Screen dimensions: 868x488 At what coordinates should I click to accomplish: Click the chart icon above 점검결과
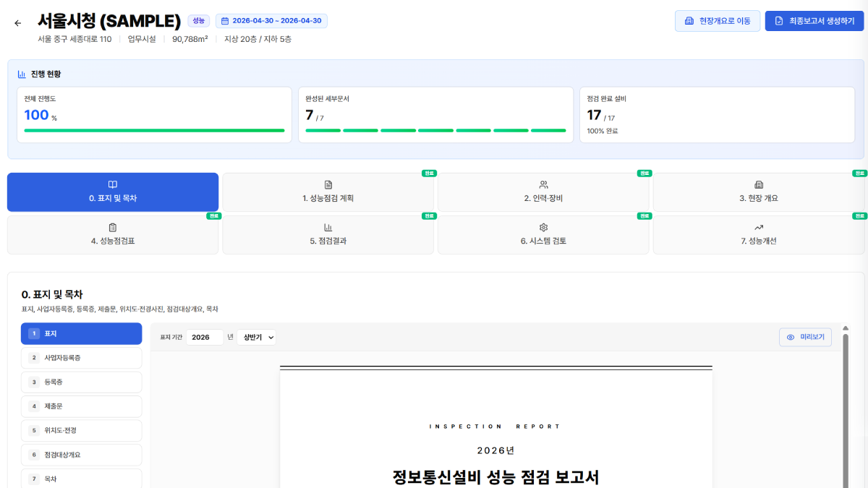coord(328,228)
